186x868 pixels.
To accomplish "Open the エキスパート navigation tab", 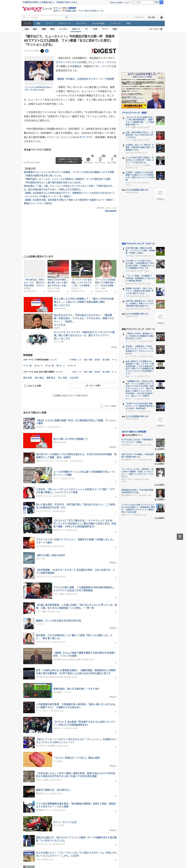I will coord(64,24).
